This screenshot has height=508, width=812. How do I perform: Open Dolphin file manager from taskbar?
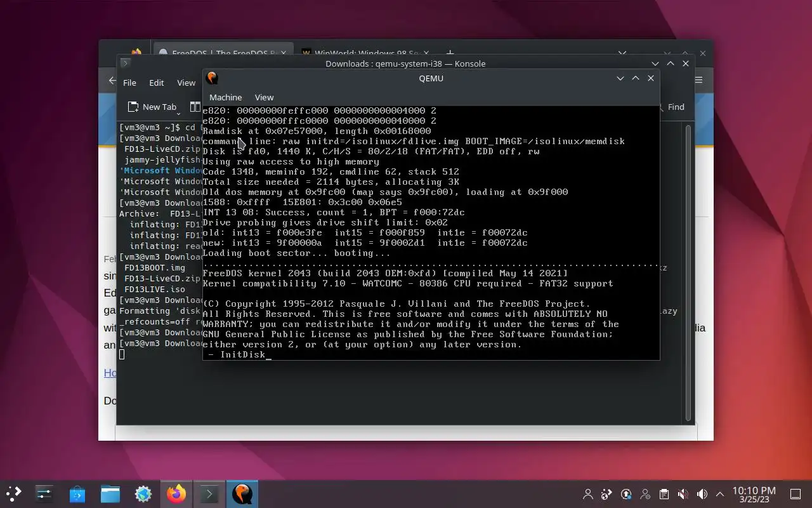click(110, 493)
